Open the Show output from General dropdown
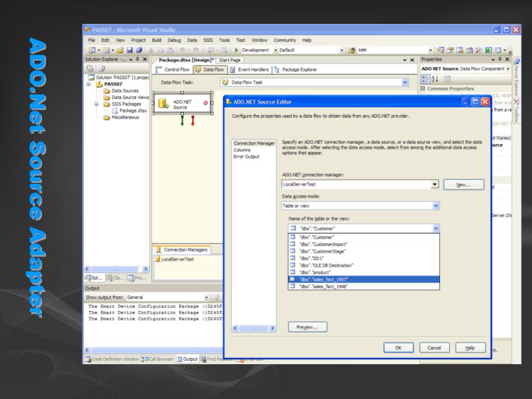This screenshot has width=532, height=399. 206,298
